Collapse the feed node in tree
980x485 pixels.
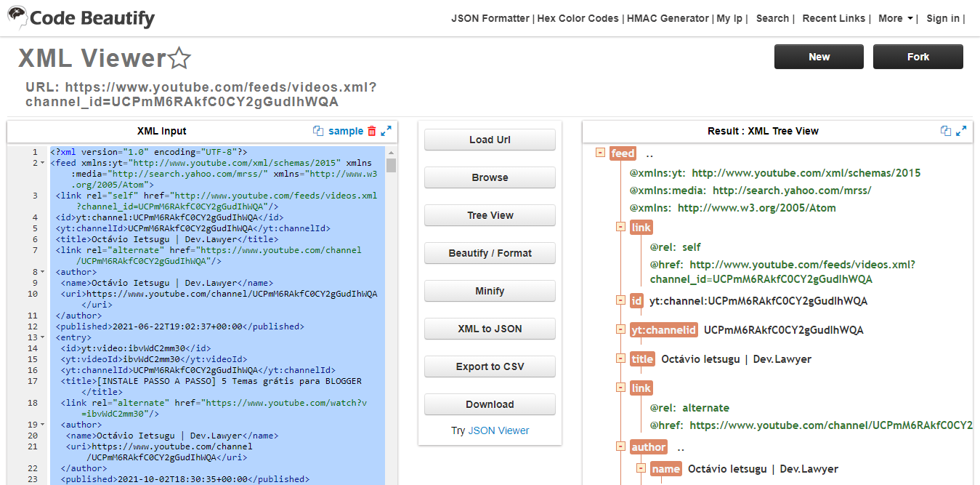(600, 153)
